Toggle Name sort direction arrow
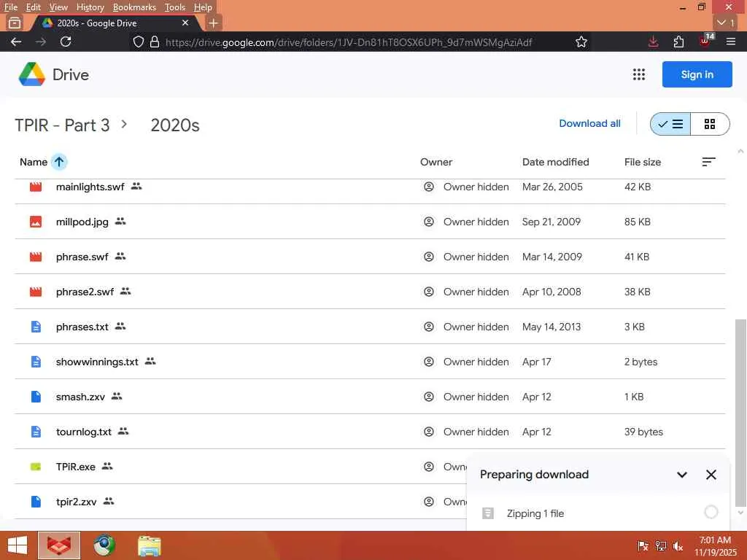The height and width of the screenshot is (560, 747). [x=59, y=162]
